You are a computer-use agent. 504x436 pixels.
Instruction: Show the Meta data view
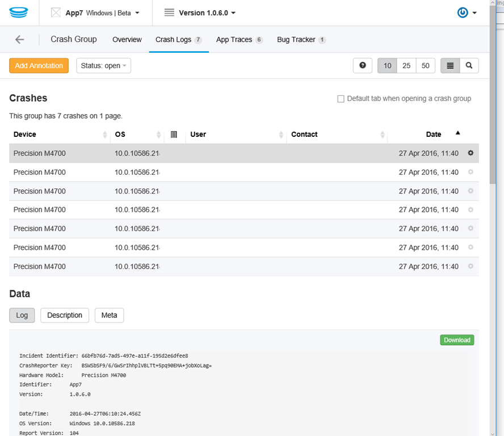109,315
